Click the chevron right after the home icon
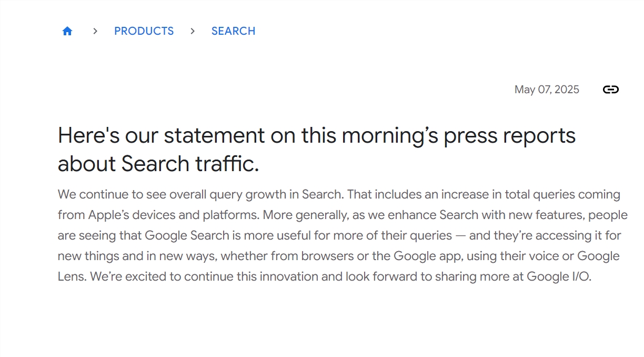The width and height of the screenshot is (644, 357). [x=95, y=31]
